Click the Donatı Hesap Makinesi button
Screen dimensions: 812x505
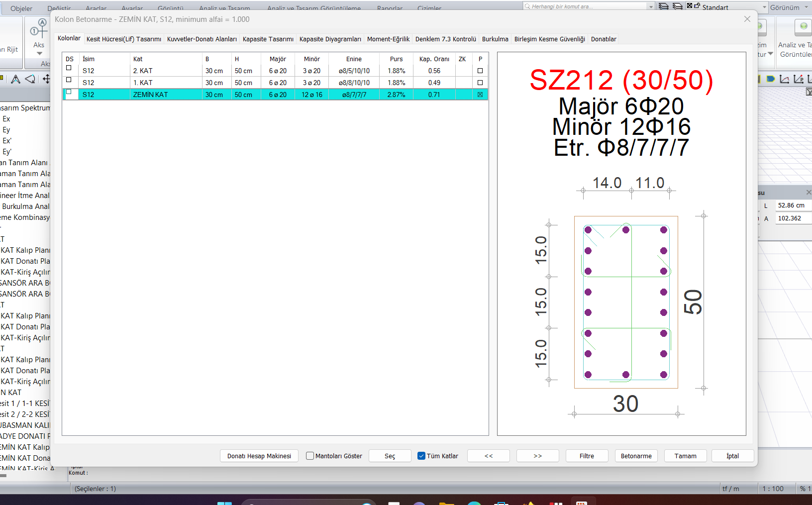pyautogui.click(x=259, y=456)
